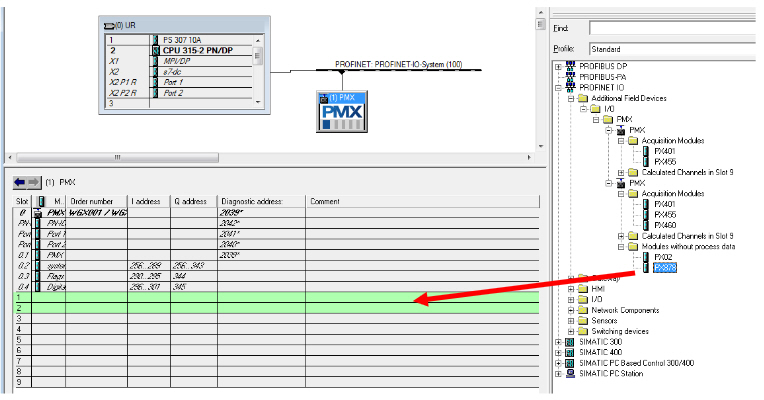Click the SIMATIC PC Station icon
Viewport: 764px width, 400px height.
tap(570, 374)
